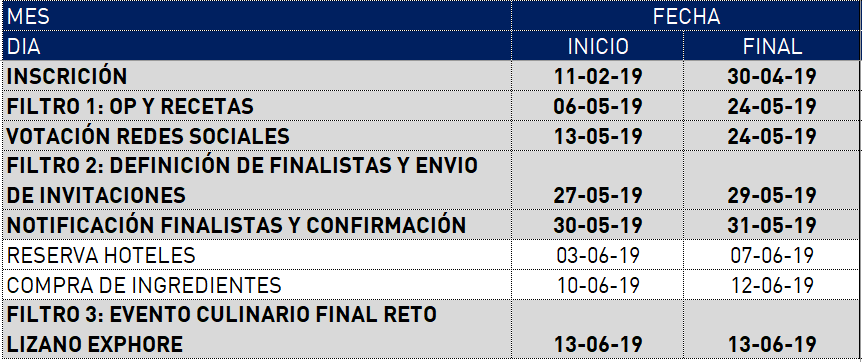Select start date 13-05-19 cell
The width and height of the screenshot is (862, 362).
click(x=598, y=135)
